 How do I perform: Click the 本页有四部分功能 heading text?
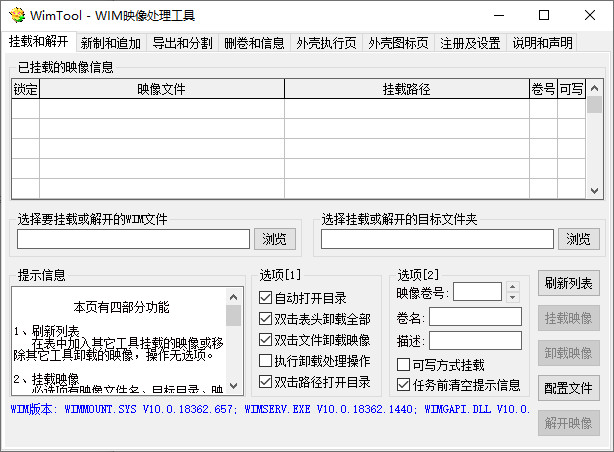121,307
